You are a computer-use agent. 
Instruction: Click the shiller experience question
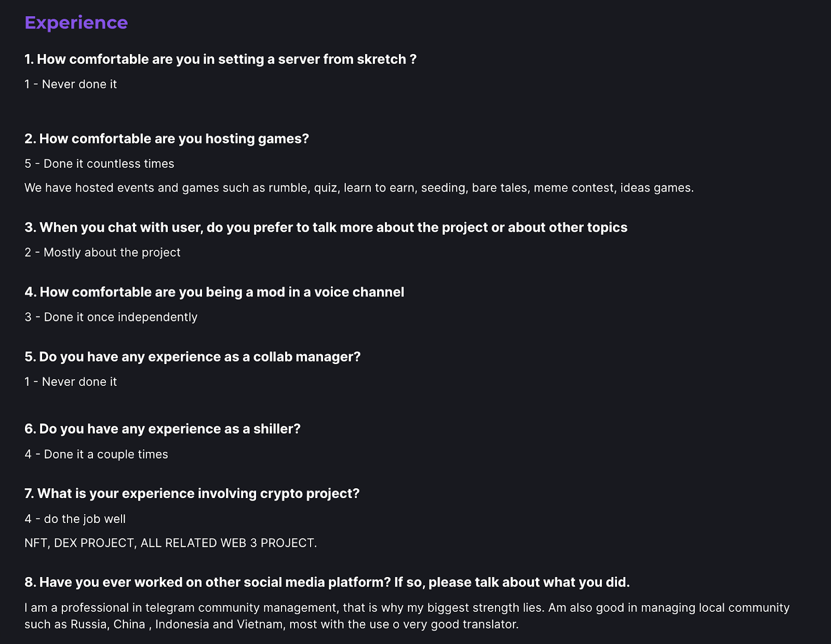point(162,429)
